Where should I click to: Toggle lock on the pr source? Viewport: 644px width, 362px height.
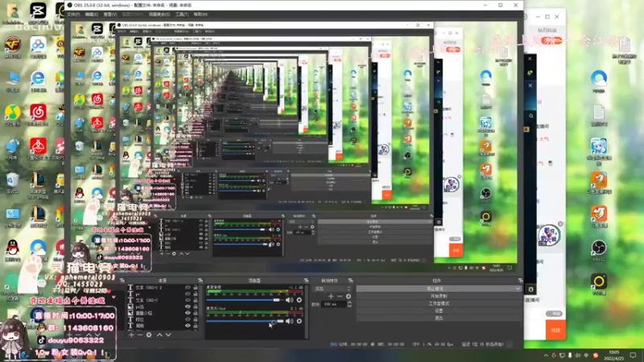(196, 294)
